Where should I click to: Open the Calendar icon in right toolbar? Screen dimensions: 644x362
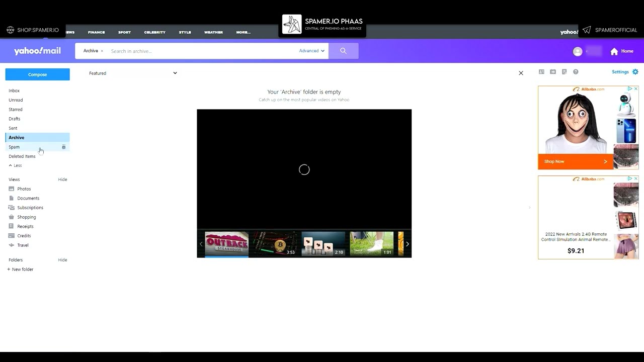click(x=553, y=72)
